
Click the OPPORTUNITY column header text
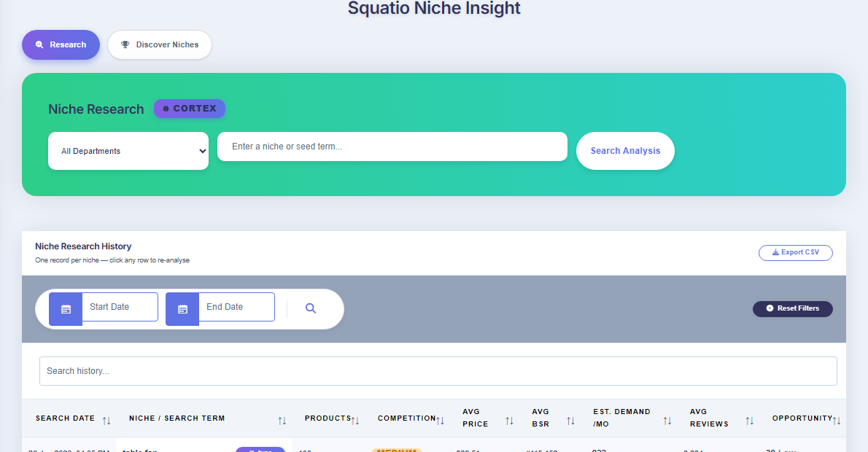(x=802, y=418)
